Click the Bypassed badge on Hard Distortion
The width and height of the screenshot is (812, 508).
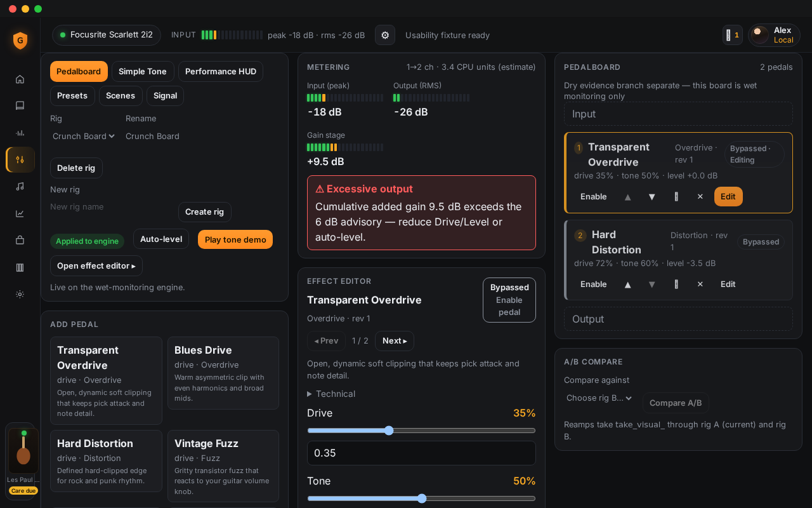coord(761,242)
